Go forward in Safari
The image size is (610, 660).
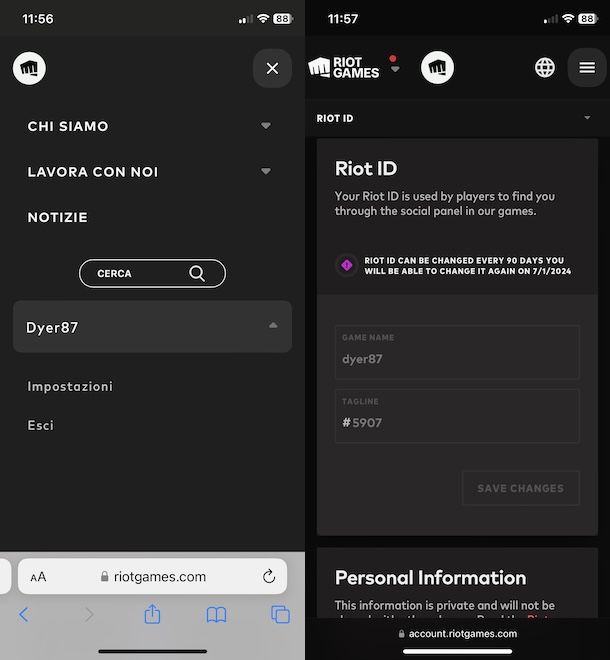point(89,615)
